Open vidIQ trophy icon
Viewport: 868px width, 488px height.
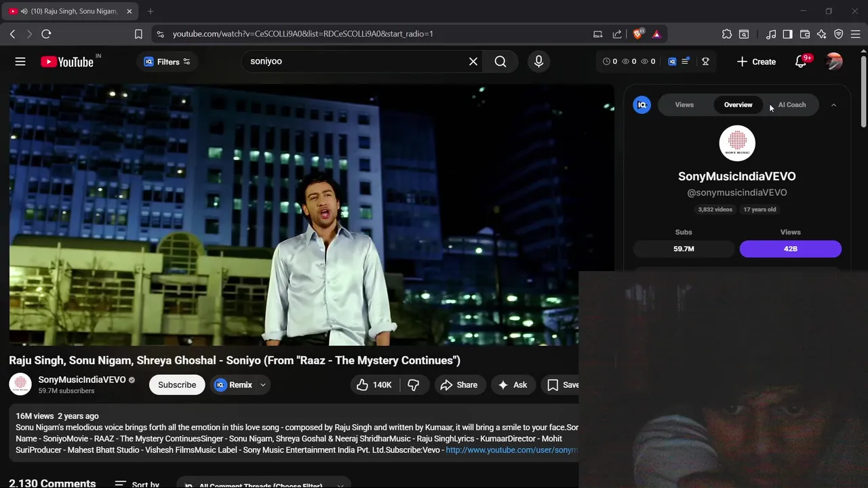(705, 62)
